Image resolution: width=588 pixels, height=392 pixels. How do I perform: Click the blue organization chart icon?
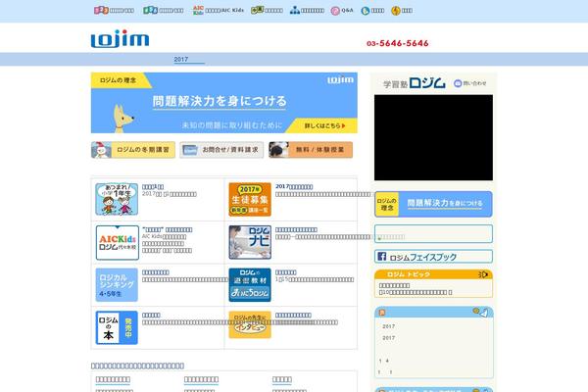pos(295,11)
